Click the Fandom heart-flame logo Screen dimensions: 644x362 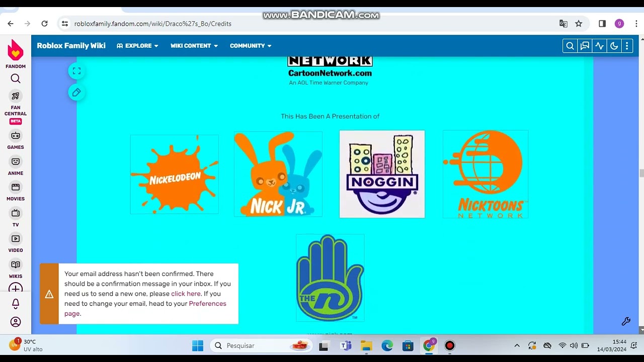[x=16, y=50]
